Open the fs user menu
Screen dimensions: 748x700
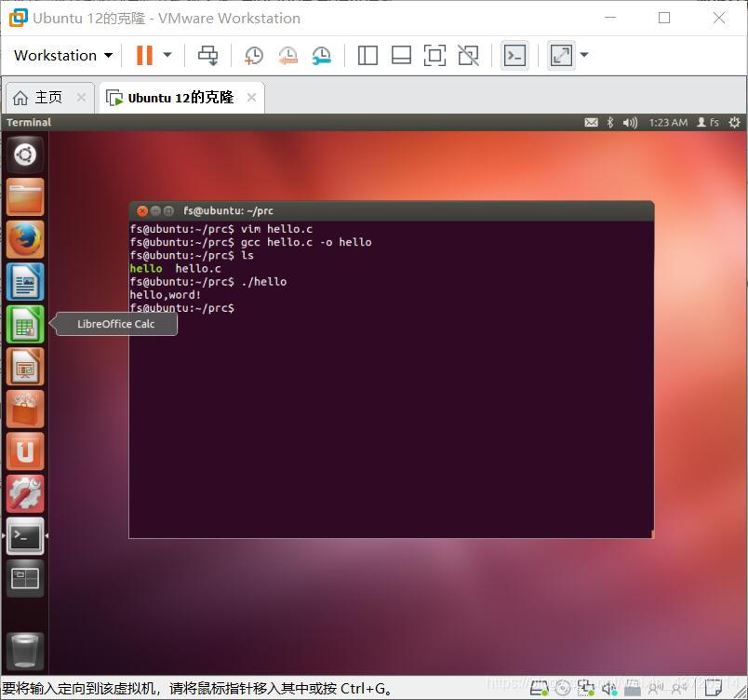(x=708, y=123)
